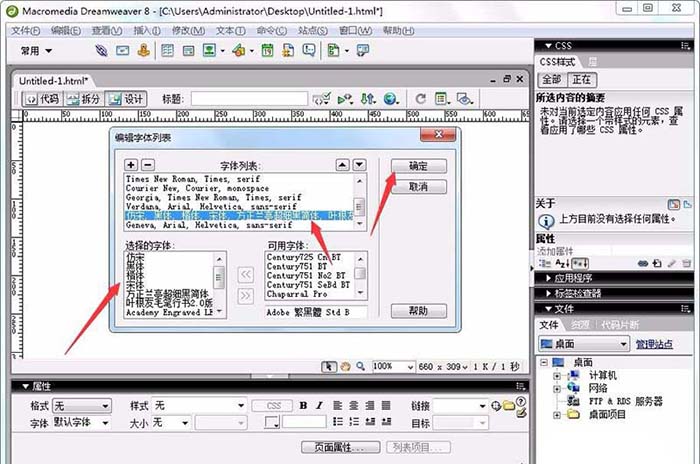This screenshot has width=700, height=464.
Task: Open the 插入(I) menu
Action: [x=147, y=30]
